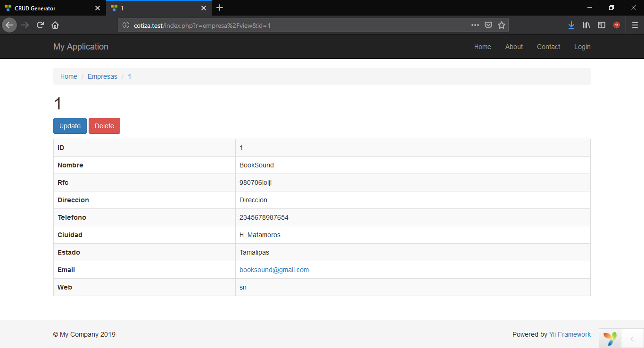Open the Yii debug toolbar logo
The width and height of the screenshot is (644, 348).
(610, 338)
